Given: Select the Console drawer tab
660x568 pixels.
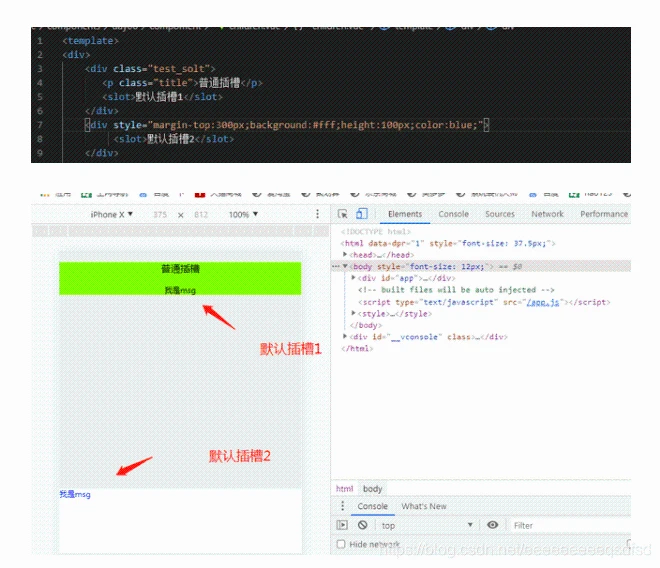Looking at the screenshot, I should click(373, 506).
